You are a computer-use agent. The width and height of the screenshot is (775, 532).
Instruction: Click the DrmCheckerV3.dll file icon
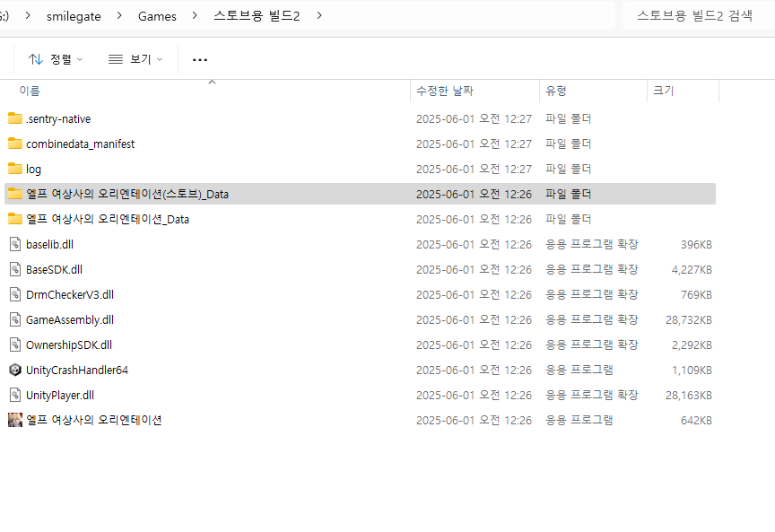[15, 294]
